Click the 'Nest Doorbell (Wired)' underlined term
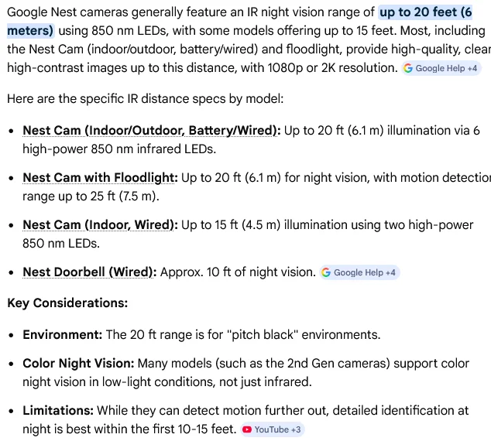The image size is (491, 448). click(x=90, y=272)
